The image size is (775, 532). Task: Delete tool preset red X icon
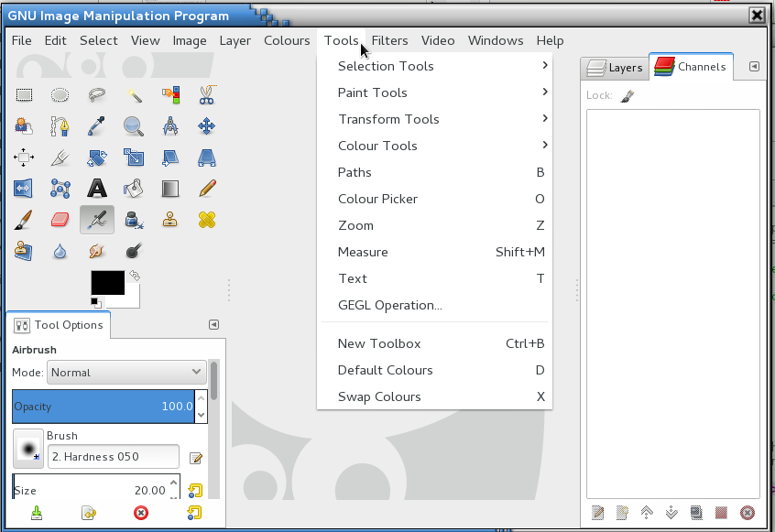pos(141,514)
